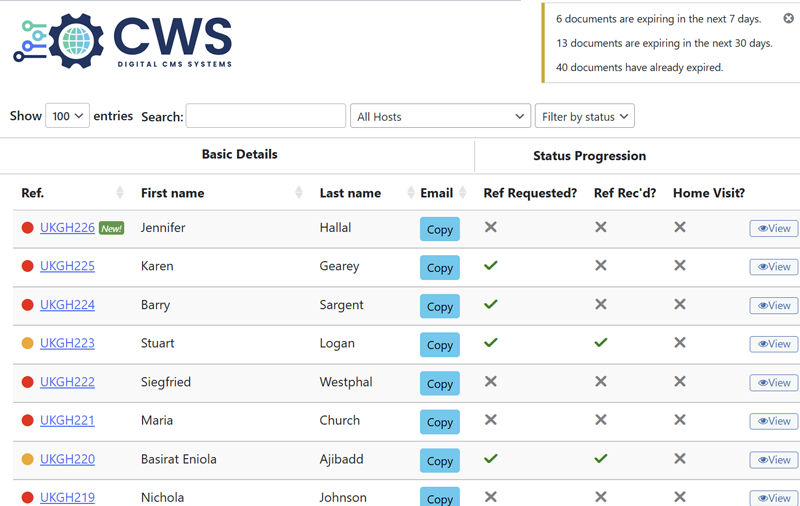This screenshot has height=506, width=800.
Task: Click Home Visit cross for Jennifer Hallal
Action: pyautogui.click(x=680, y=226)
